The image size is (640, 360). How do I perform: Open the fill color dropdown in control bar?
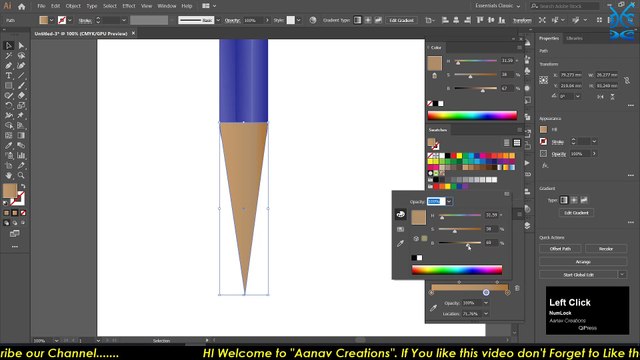[51, 20]
